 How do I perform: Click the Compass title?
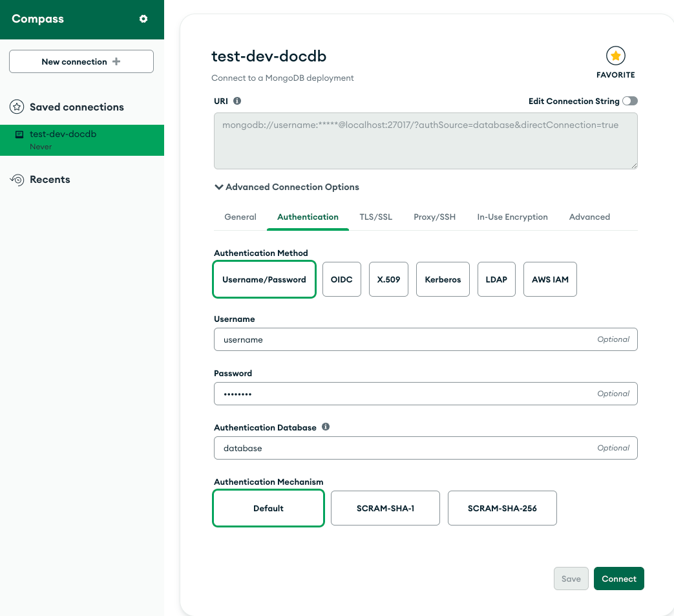pyautogui.click(x=38, y=19)
